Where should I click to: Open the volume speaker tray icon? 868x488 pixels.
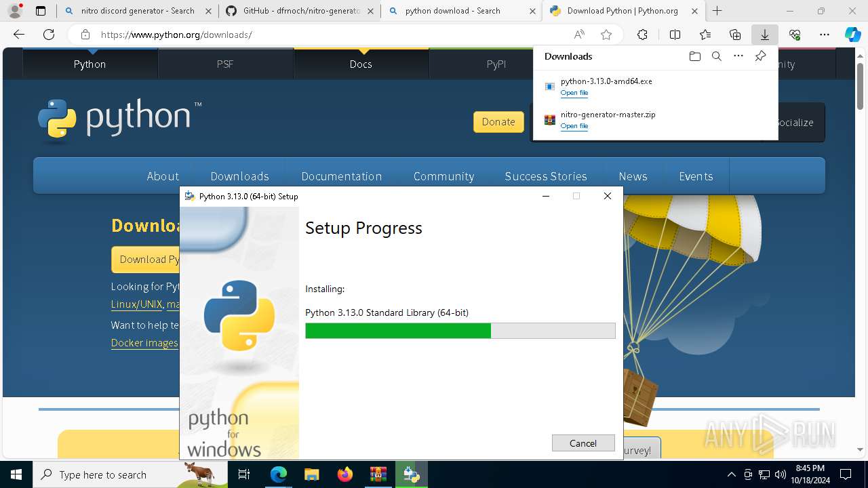(x=781, y=474)
